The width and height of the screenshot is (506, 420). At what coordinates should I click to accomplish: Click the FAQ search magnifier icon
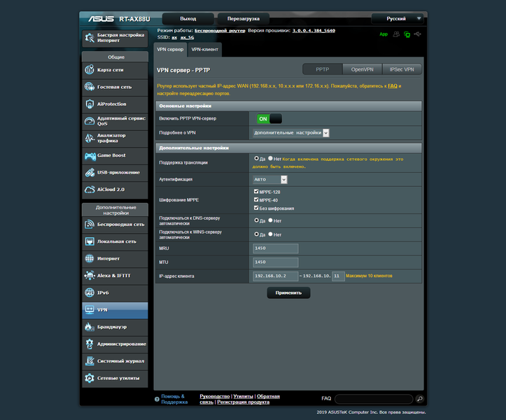click(x=419, y=399)
